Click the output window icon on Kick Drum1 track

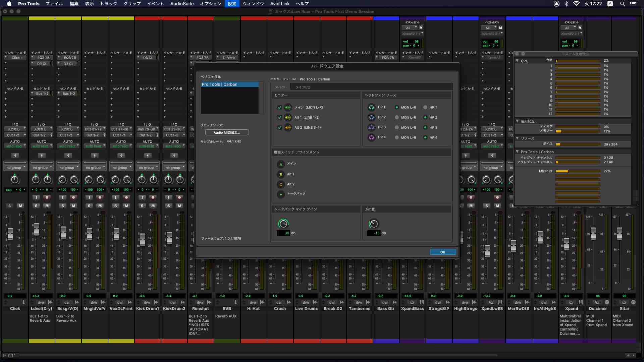156,302
